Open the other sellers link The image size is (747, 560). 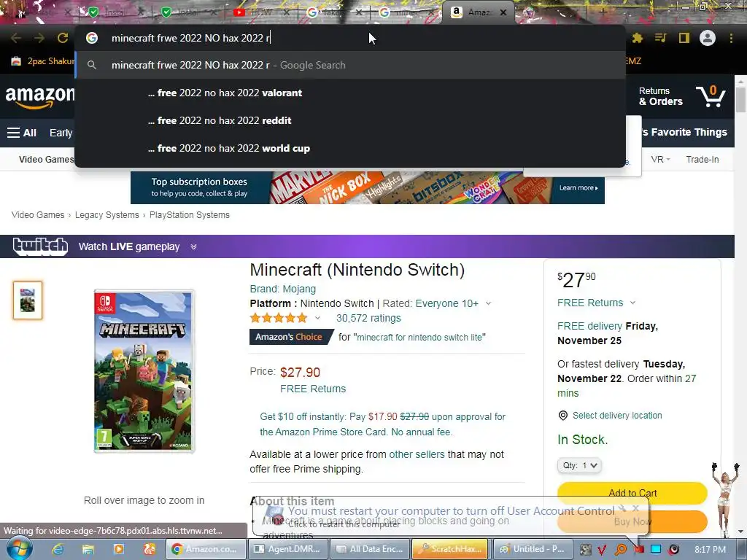point(417,454)
